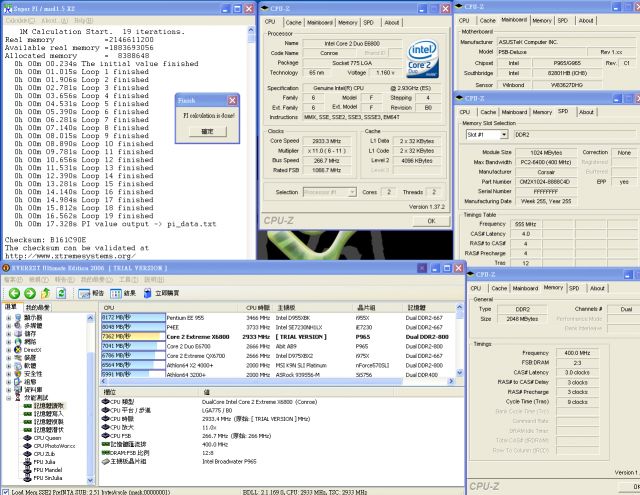Select the Network (網路) globe icon in EVEREST tree
The width and height of the screenshot is (640, 495).
(x=18, y=342)
